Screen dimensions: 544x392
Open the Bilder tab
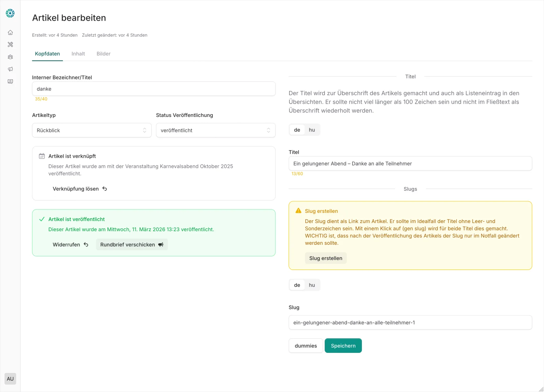pyautogui.click(x=103, y=54)
